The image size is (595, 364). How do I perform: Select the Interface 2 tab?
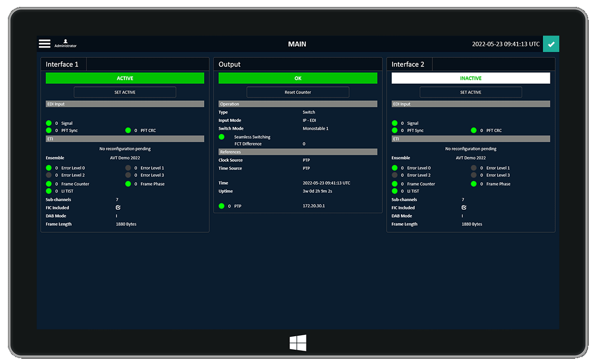tap(408, 64)
